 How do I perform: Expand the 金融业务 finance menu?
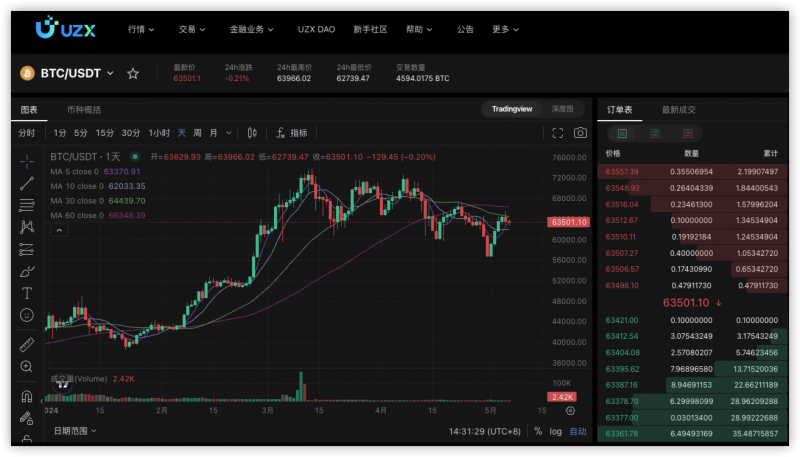[251, 30]
